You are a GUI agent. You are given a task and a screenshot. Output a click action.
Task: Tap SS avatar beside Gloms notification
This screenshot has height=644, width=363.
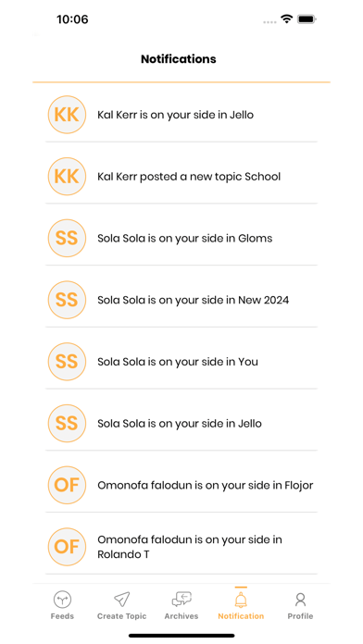[67, 238]
